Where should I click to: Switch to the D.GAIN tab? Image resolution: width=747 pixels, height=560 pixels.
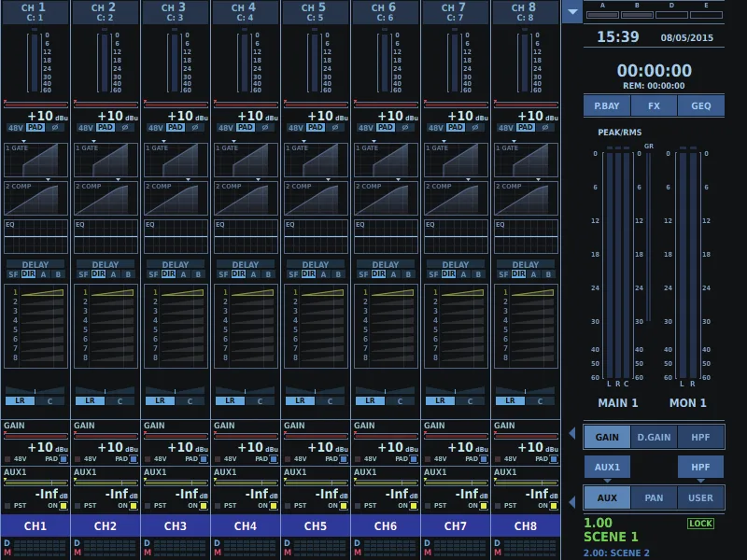[x=655, y=437]
